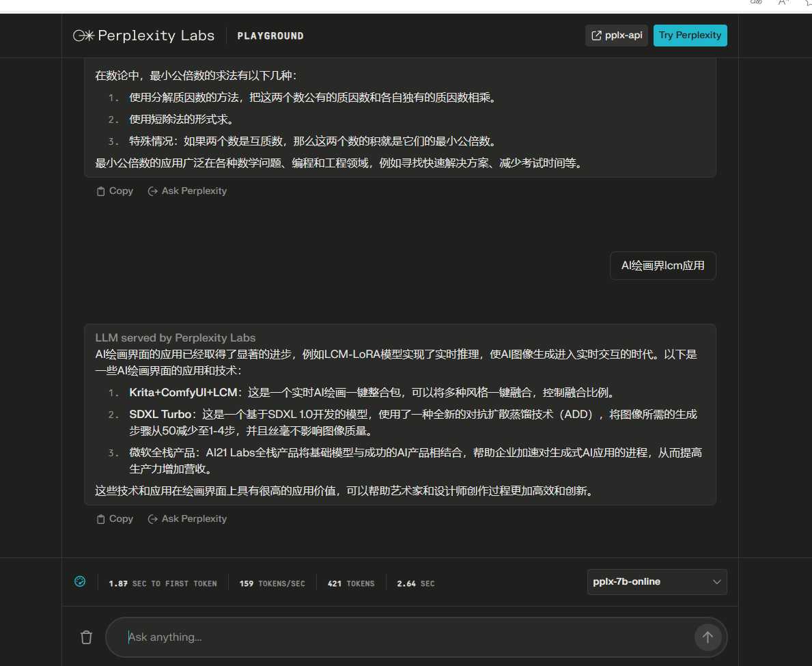This screenshot has width=812, height=666.
Task: Click the Perplexity Labs title text
Action: coord(156,36)
